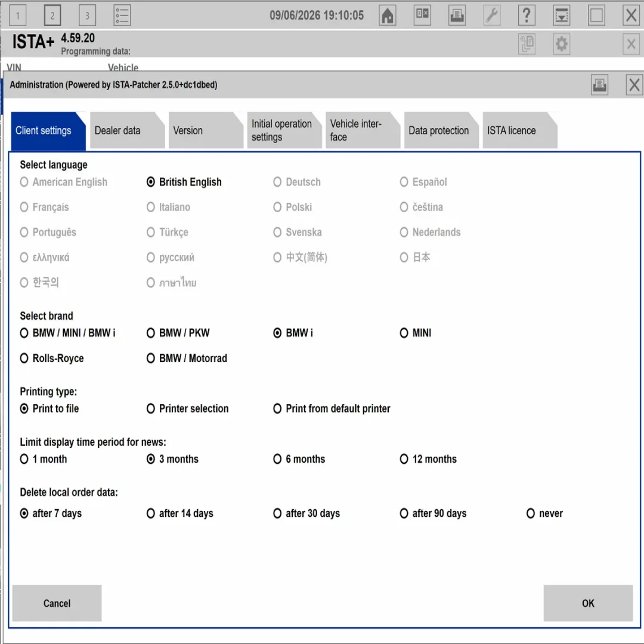The width and height of the screenshot is (644, 644).
Task: Switch to session number 3
Action: (87, 16)
